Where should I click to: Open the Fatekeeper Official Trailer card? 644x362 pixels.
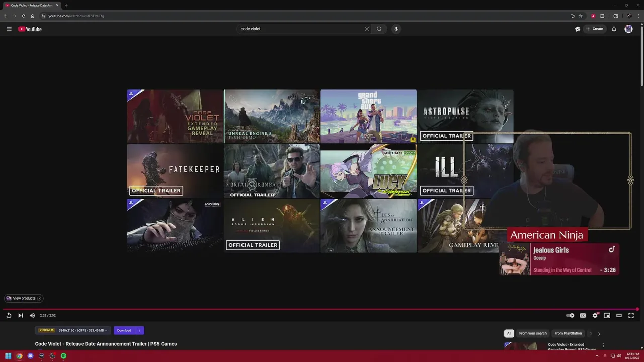coord(175,171)
